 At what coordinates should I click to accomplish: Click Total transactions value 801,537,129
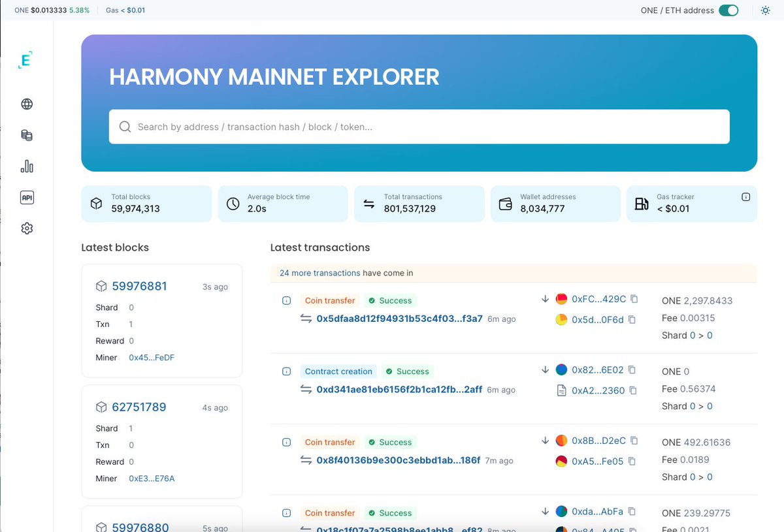coord(410,209)
